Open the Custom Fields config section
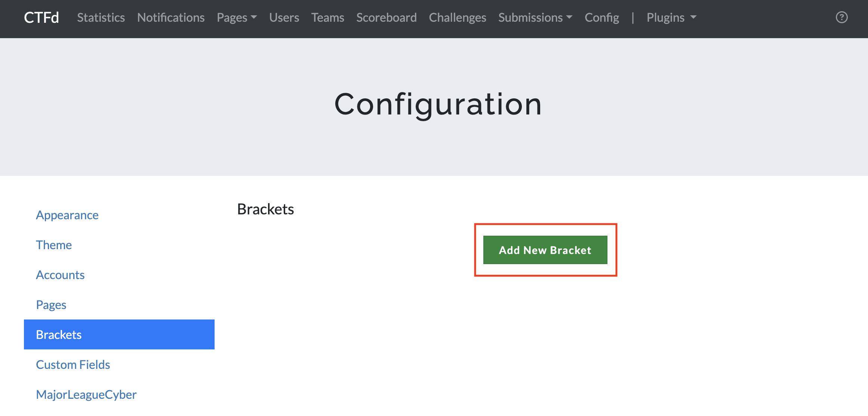 tap(73, 365)
